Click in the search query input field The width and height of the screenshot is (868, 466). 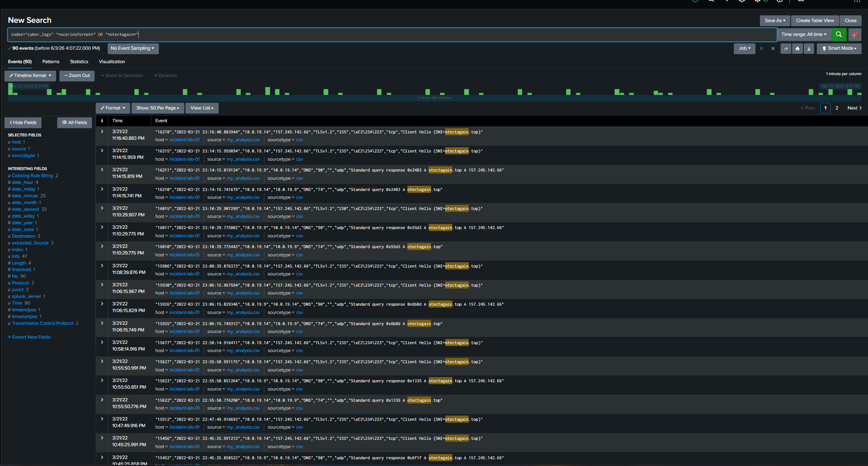coord(392,34)
